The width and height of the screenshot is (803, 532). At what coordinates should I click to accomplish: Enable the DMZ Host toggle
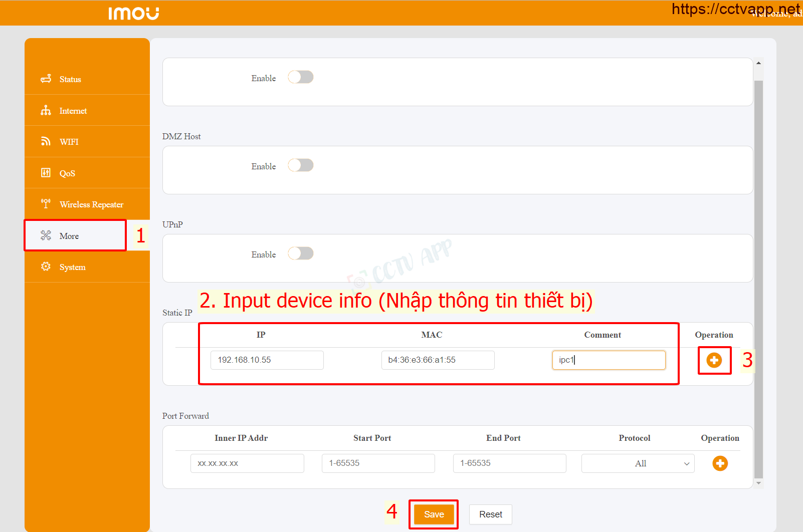[301, 165]
